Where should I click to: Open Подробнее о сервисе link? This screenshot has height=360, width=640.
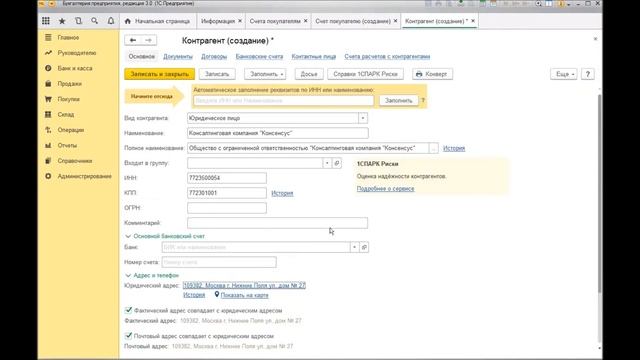[x=385, y=189]
